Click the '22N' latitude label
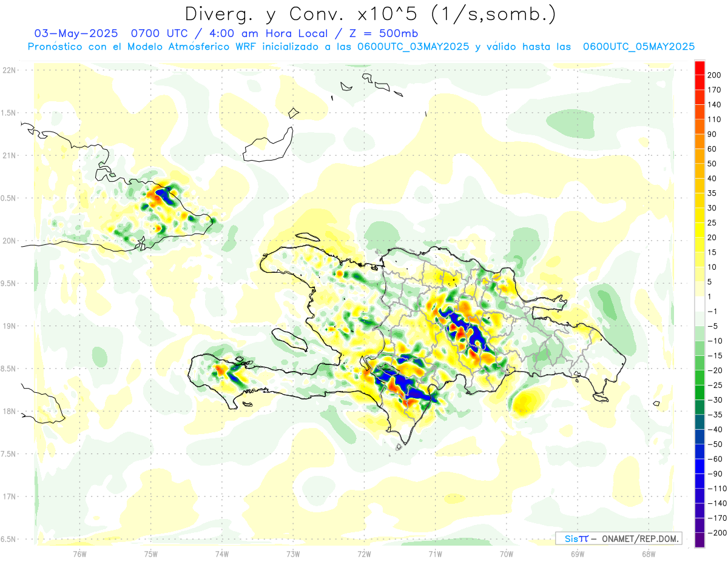Viewport: 728px width, 562px height. (9, 70)
